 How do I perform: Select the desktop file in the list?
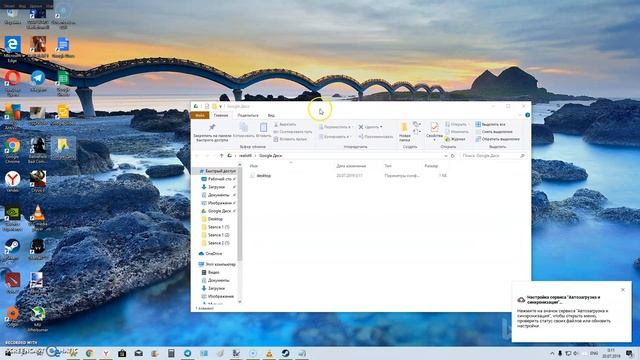[264, 176]
